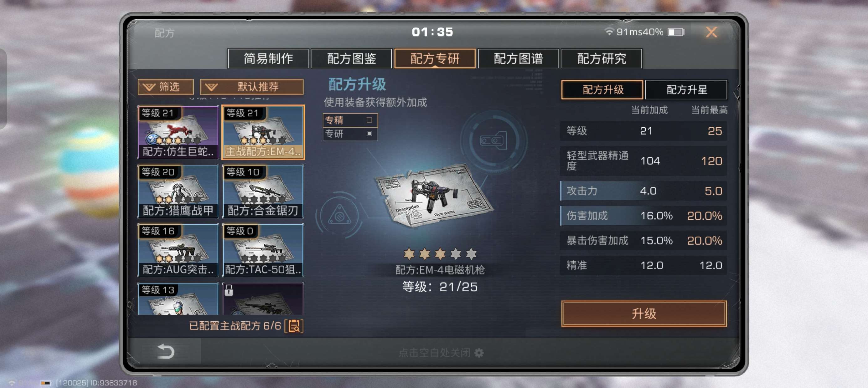
Task: Switch to the 配方图鉴 tab
Action: click(351, 59)
